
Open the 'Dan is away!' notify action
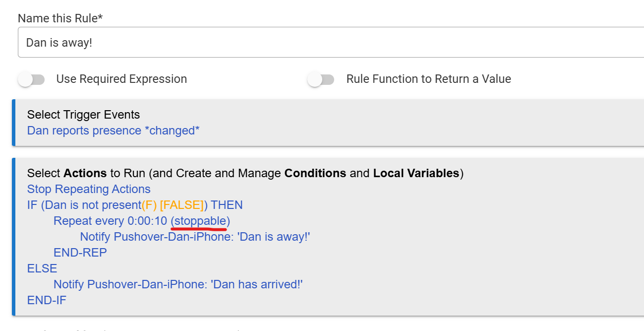click(x=195, y=237)
